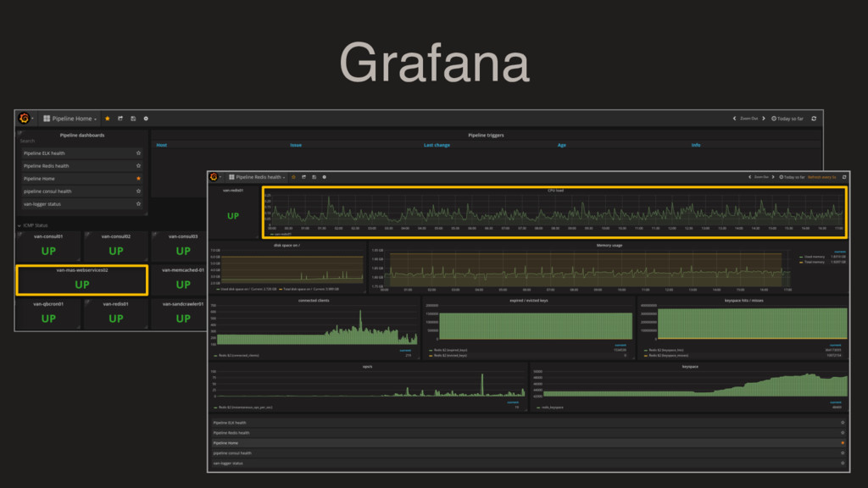Select the van-consul03 UP status panel
Image resolution: width=868 pixels, height=488 pixels.
point(179,246)
